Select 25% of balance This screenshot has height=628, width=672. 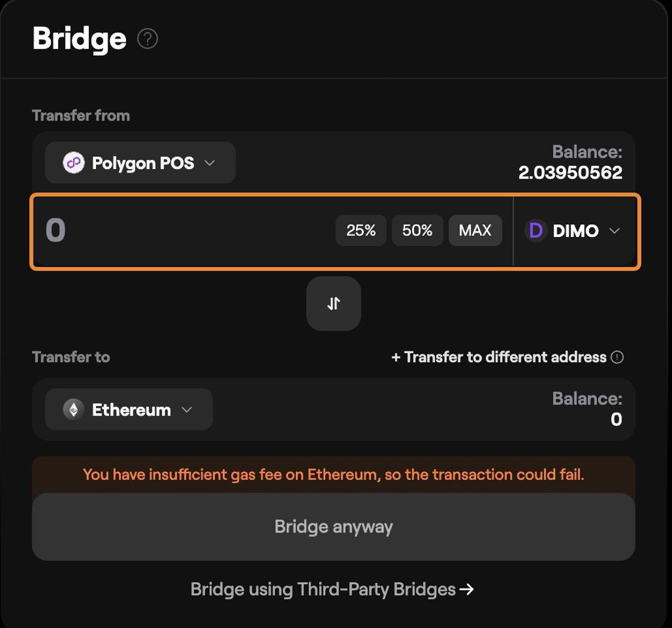coord(361,230)
